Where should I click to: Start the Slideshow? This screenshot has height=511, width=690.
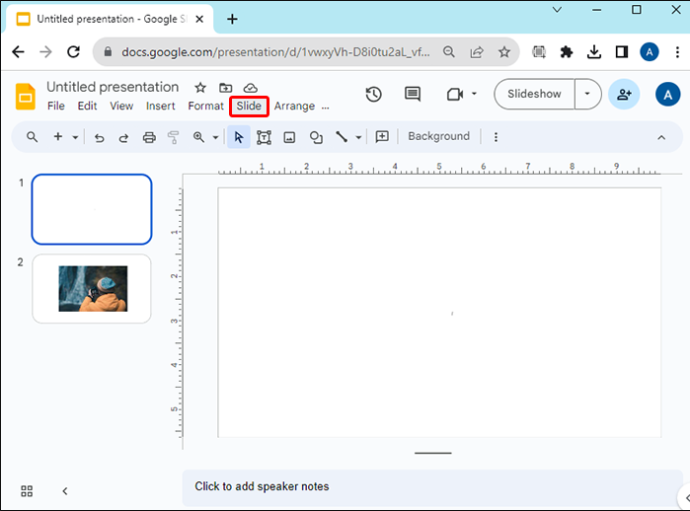click(x=534, y=94)
